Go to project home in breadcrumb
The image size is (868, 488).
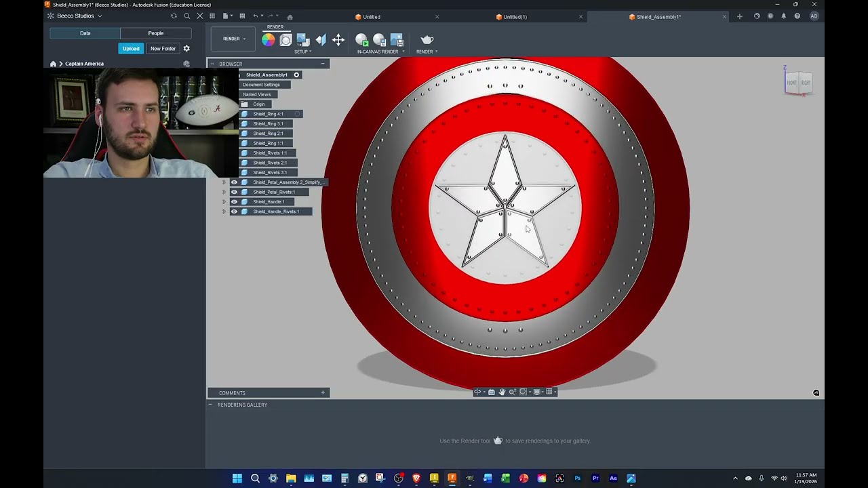(53, 64)
